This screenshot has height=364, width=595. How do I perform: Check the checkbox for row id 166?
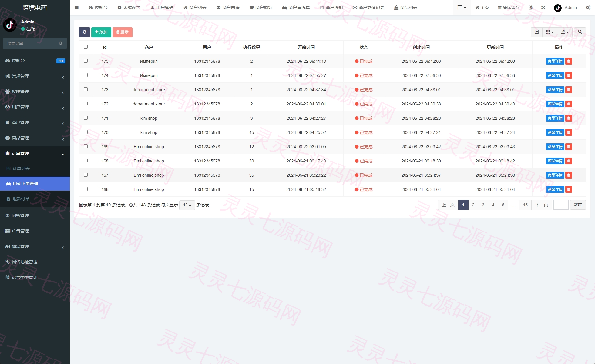click(86, 189)
